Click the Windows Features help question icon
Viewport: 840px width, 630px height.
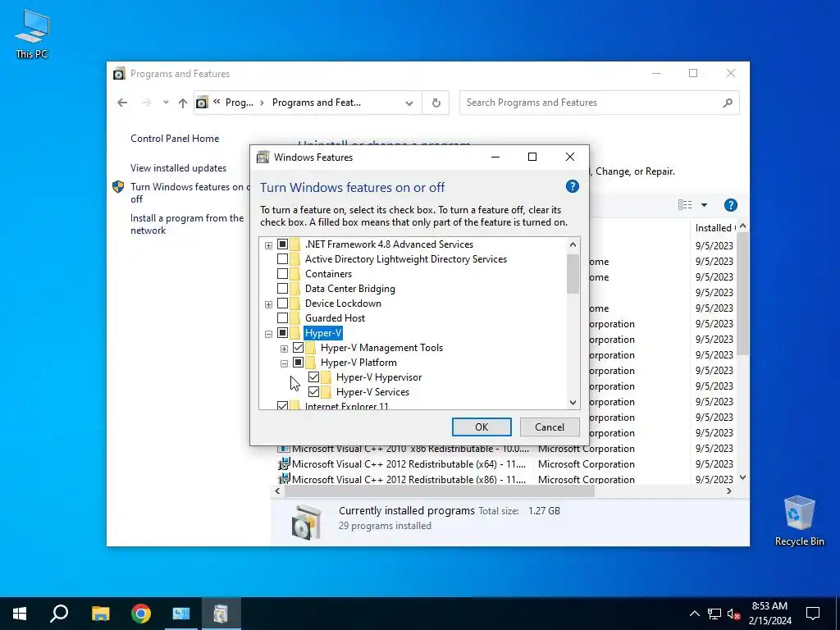[572, 186]
